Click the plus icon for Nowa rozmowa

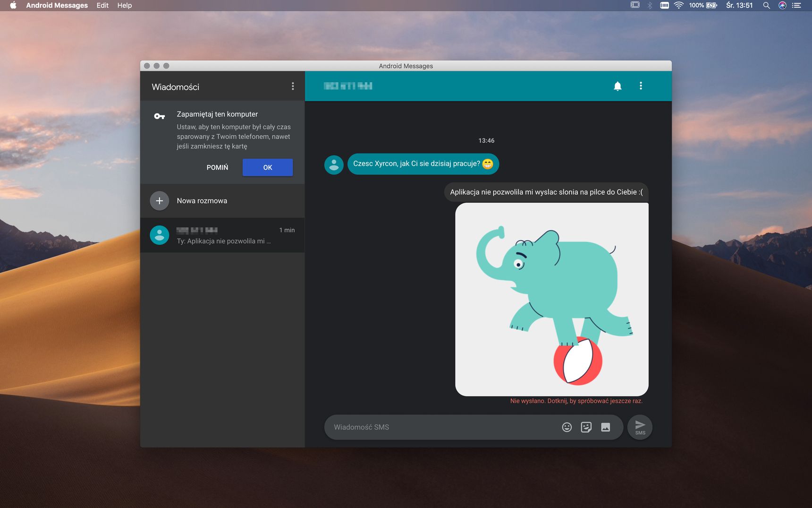[x=160, y=201]
